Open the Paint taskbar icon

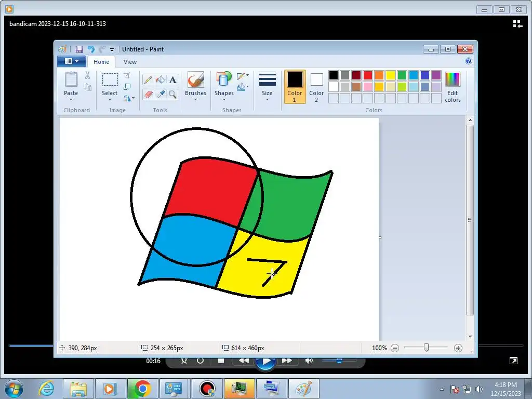(x=303, y=389)
